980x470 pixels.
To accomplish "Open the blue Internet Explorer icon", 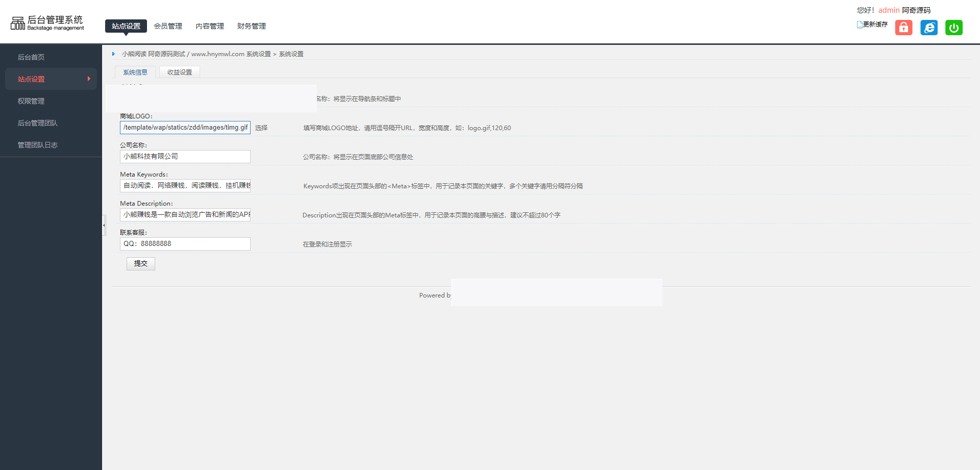I will [929, 28].
